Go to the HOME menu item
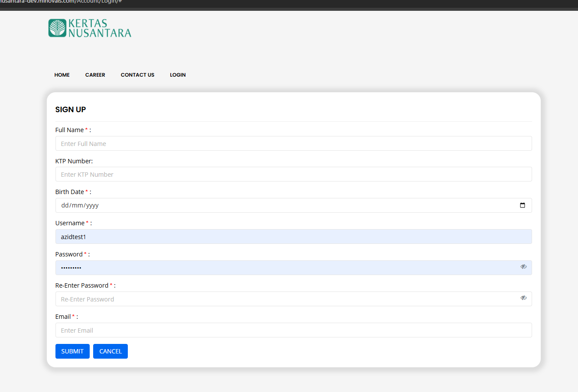The height and width of the screenshot is (392, 578). click(x=62, y=75)
